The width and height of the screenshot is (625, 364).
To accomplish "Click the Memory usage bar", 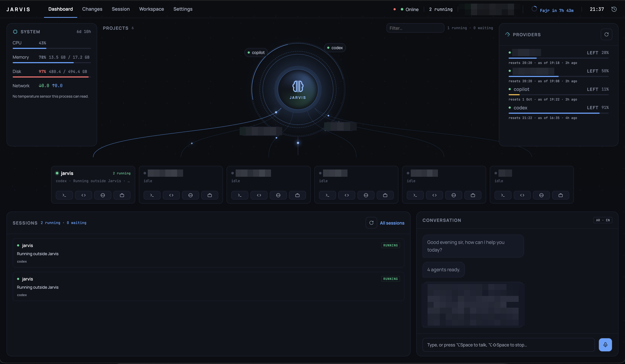I will click(x=52, y=63).
